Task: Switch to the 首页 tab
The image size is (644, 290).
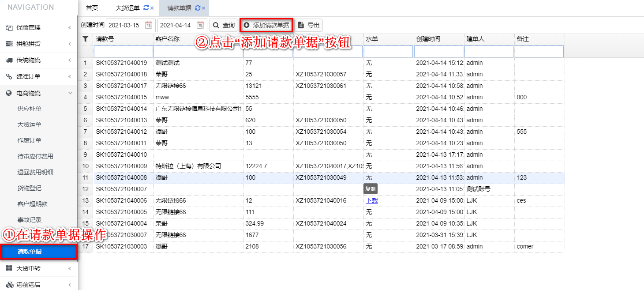Action: [92, 8]
